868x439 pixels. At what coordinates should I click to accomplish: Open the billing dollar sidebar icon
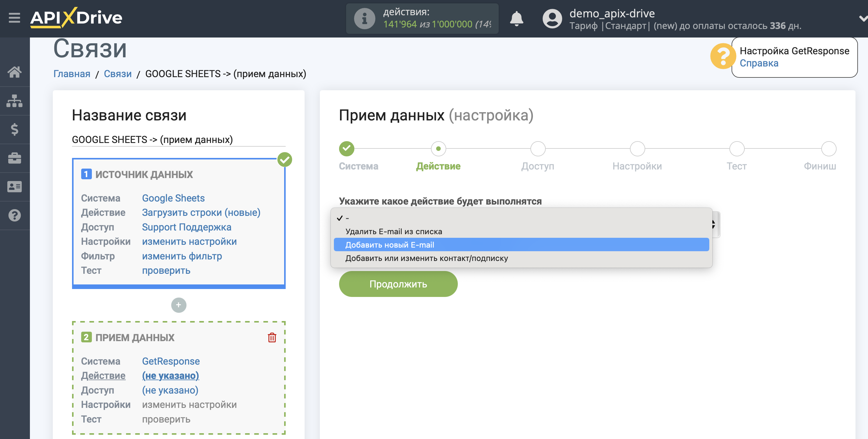coord(14,129)
